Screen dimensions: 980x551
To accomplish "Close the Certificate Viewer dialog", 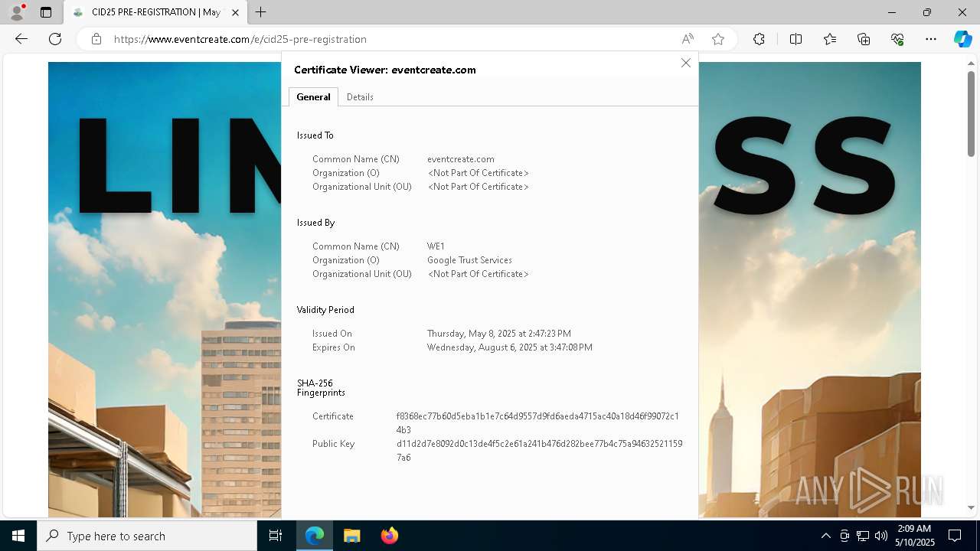I will [686, 63].
